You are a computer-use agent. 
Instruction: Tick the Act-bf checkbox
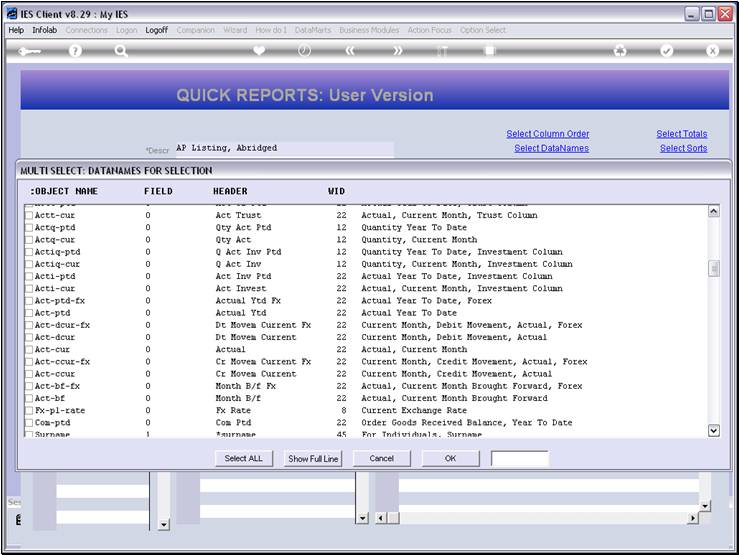point(29,399)
